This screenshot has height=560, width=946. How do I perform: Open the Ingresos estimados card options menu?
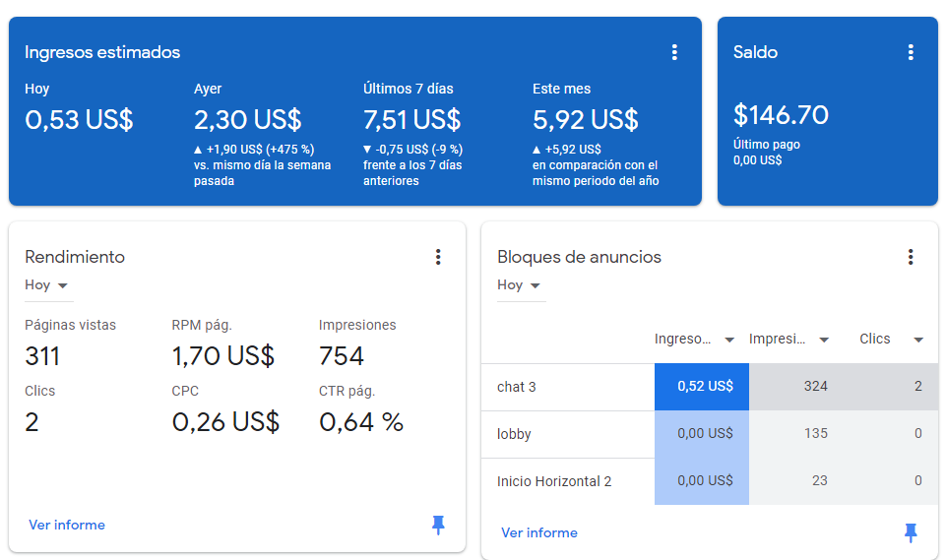click(x=674, y=52)
